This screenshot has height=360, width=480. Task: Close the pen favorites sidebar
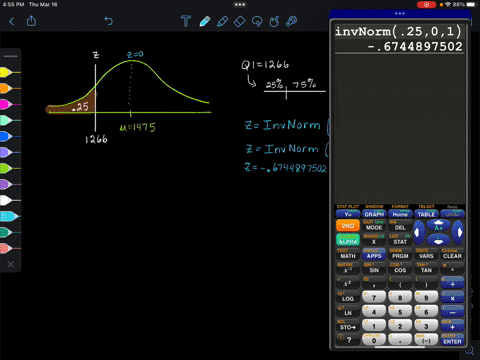pyautogui.click(x=11, y=264)
